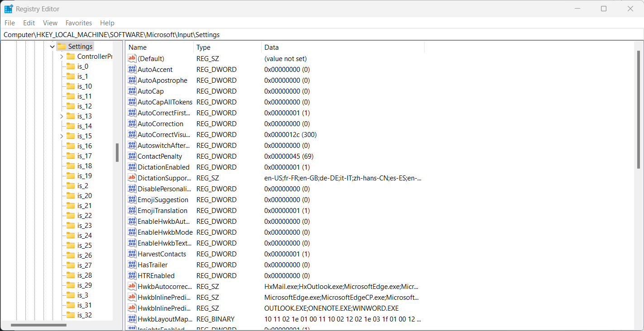Select the HwkbLayoutMap... binary icon
Viewport: 644px width, 331px height.
point(132,319)
